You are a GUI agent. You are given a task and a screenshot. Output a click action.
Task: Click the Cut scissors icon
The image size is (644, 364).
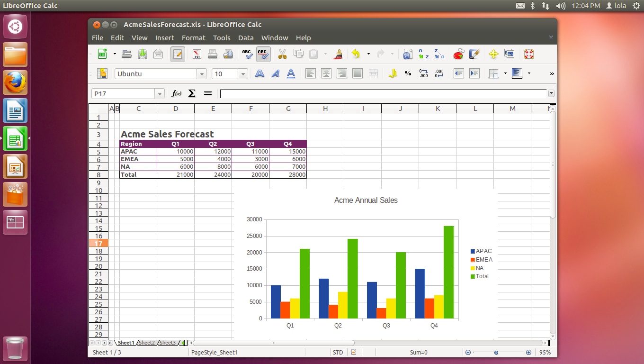tap(282, 55)
